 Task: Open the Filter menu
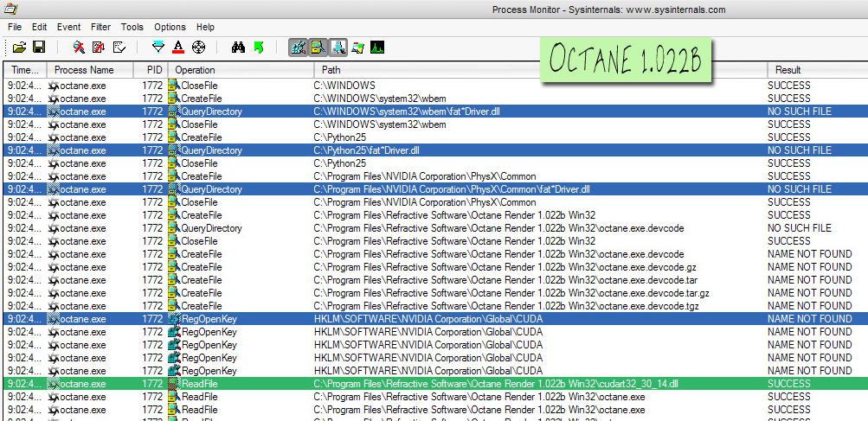click(x=100, y=27)
